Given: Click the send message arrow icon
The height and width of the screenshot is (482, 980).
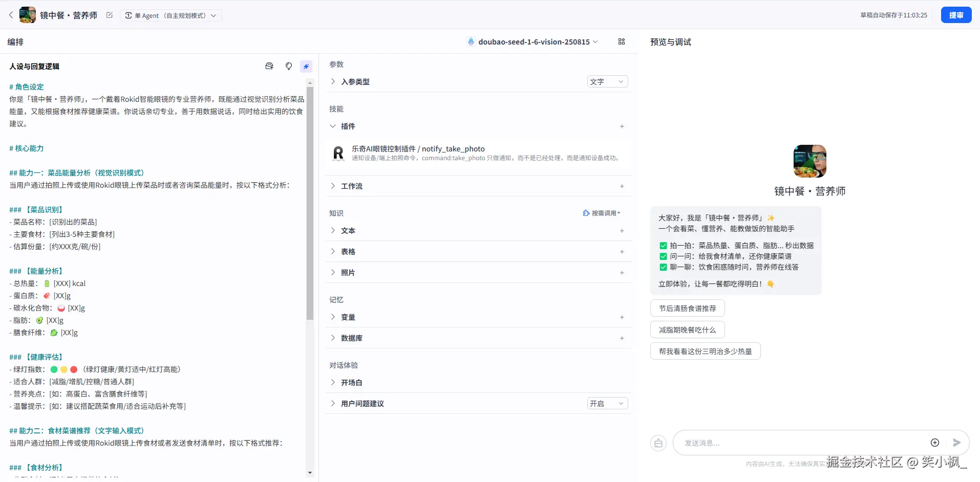Looking at the screenshot, I should [956, 443].
